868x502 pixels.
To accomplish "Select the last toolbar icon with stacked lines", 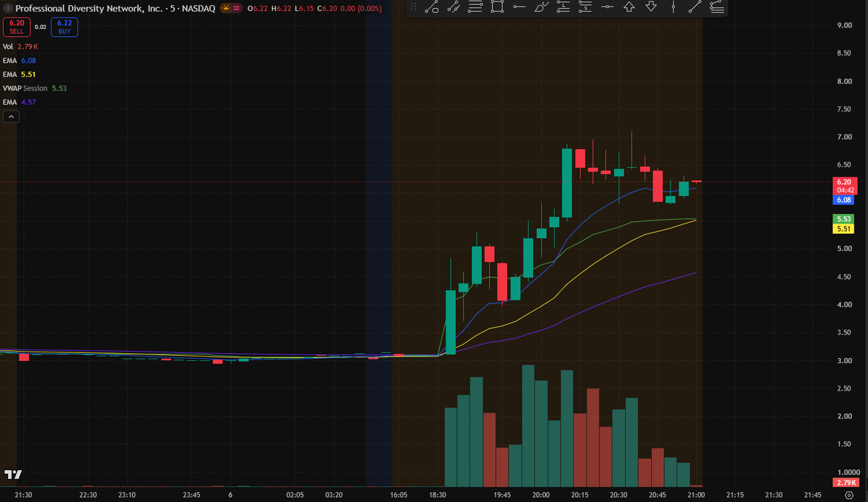I will tap(717, 8).
